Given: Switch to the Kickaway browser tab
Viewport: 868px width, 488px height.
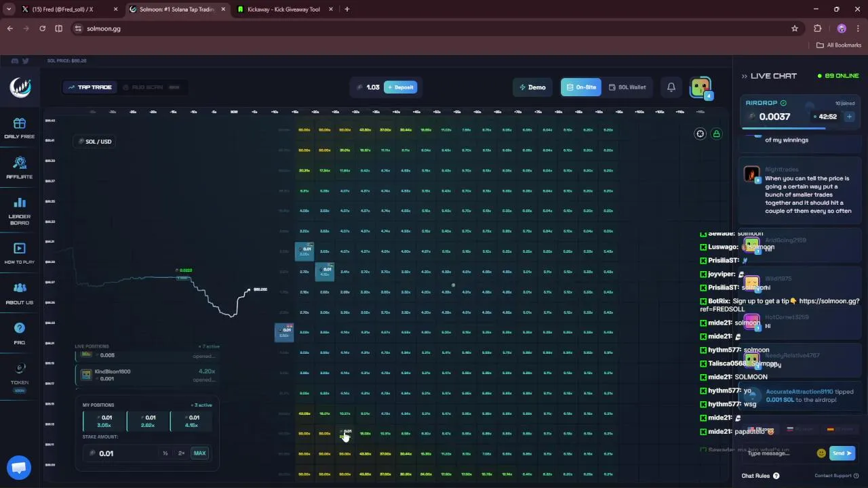Looking at the screenshot, I should tap(285, 9).
